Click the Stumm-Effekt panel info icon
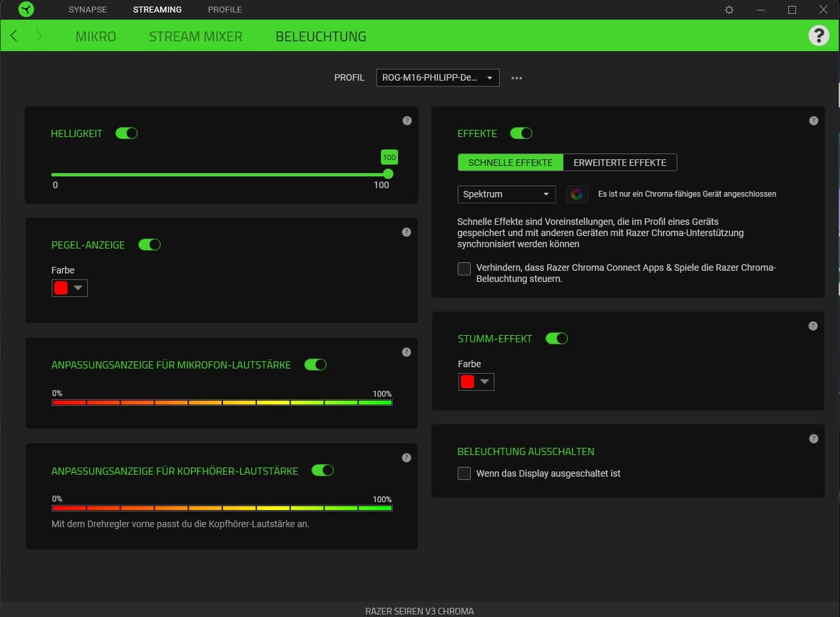 (x=813, y=326)
